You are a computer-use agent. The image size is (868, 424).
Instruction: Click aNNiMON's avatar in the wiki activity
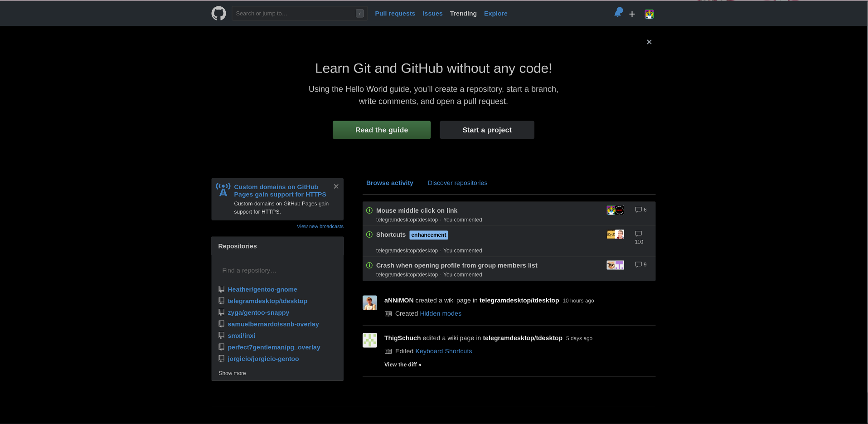(369, 302)
